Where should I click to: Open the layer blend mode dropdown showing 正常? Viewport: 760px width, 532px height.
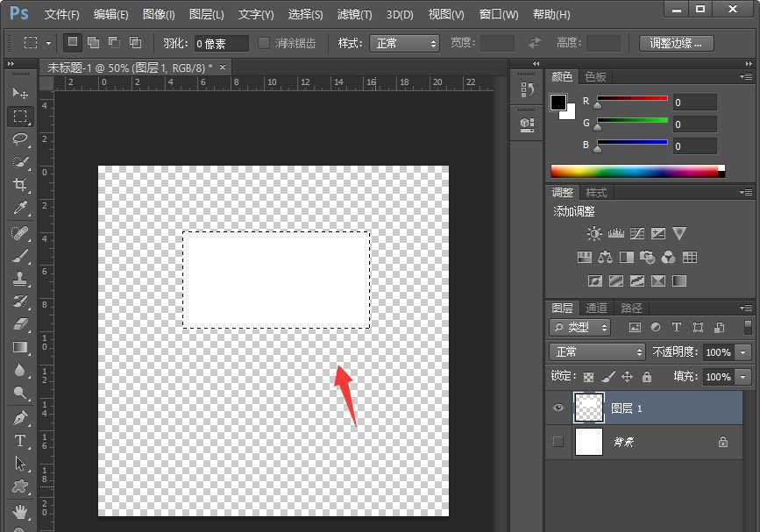596,351
